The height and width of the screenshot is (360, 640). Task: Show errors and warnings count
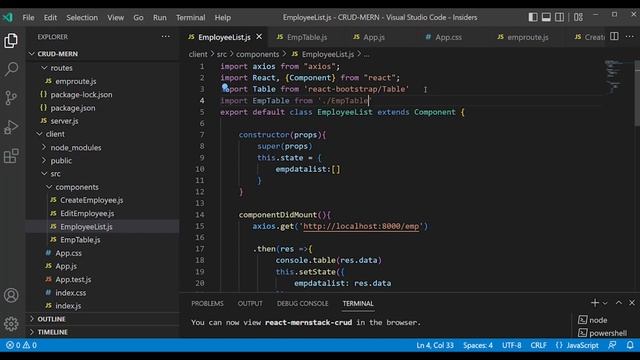click(21, 345)
